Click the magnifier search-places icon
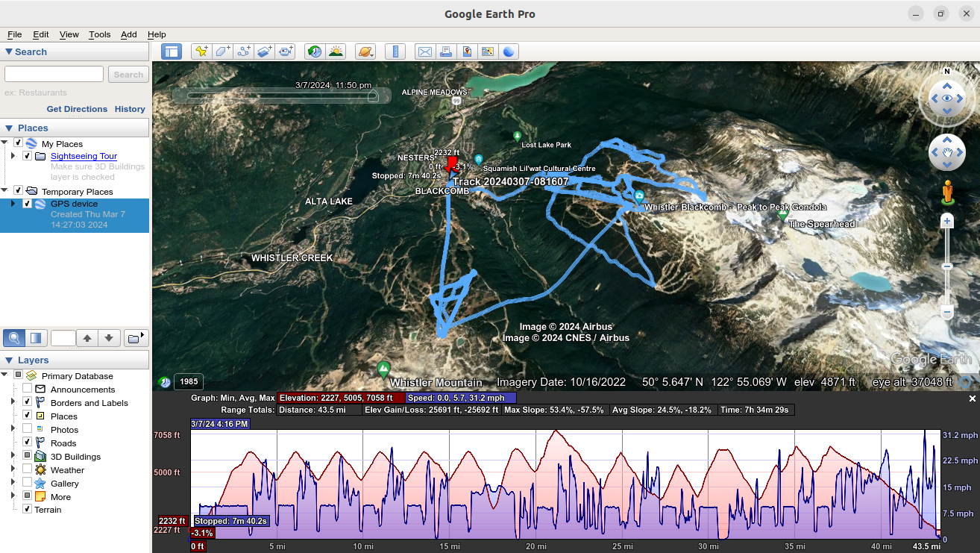The image size is (980, 553). (13, 338)
